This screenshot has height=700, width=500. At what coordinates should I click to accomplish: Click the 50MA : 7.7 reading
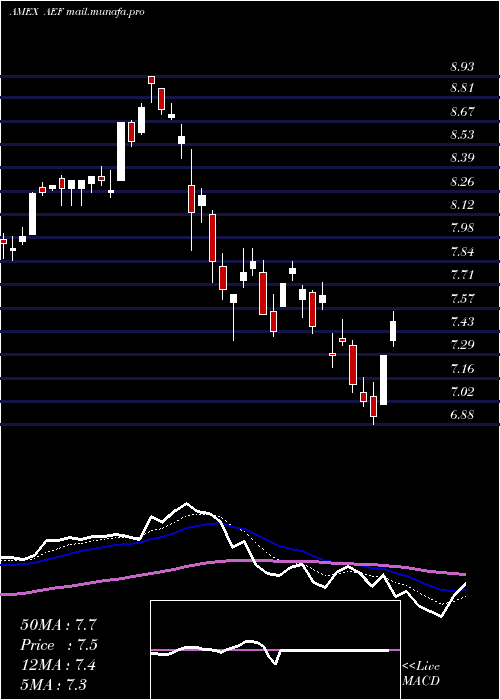(x=58, y=625)
